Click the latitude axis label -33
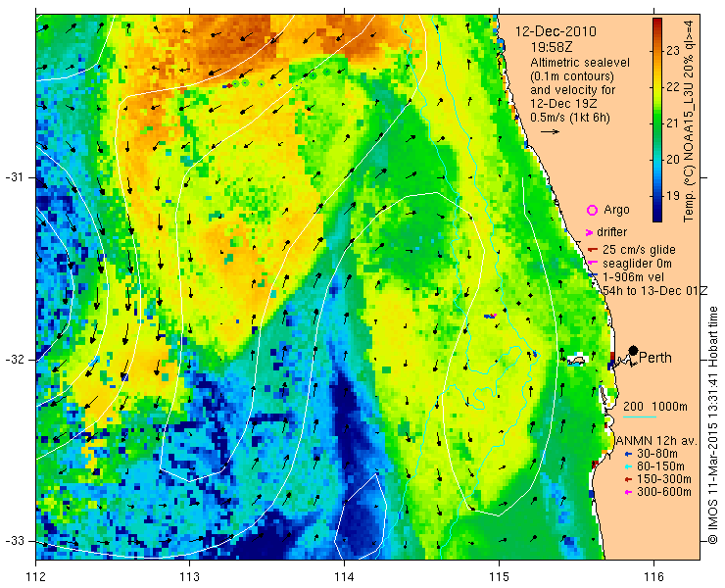The width and height of the screenshot is (725, 588). [x=14, y=541]
